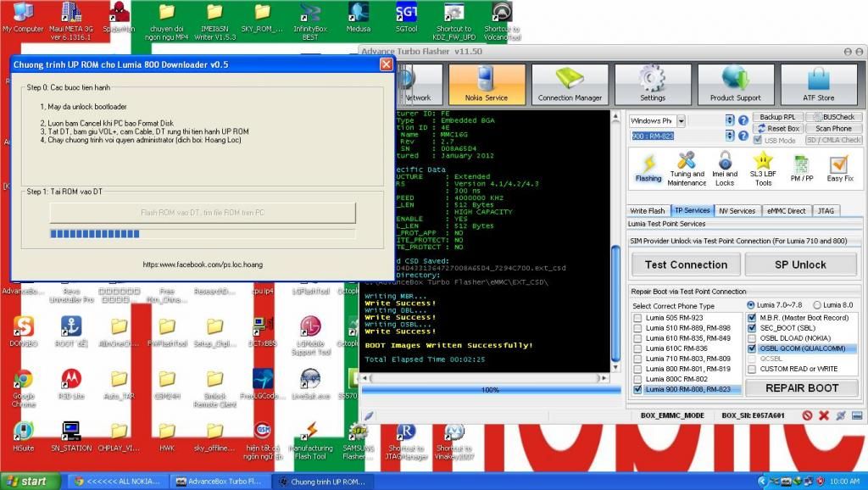Image resolution: width=868 pixels, height=490 pixels.
Task: Click the stepper next to RM-823 model field
Action: click(730, 136)
